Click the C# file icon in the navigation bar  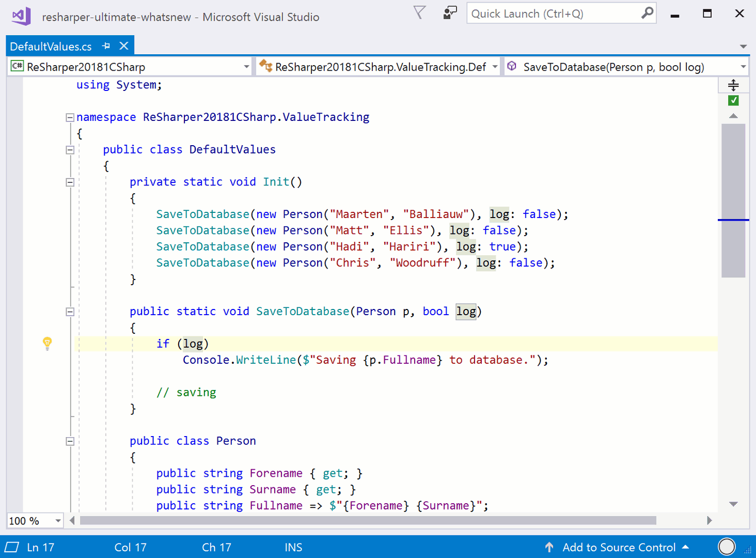(x=17, y=66)
